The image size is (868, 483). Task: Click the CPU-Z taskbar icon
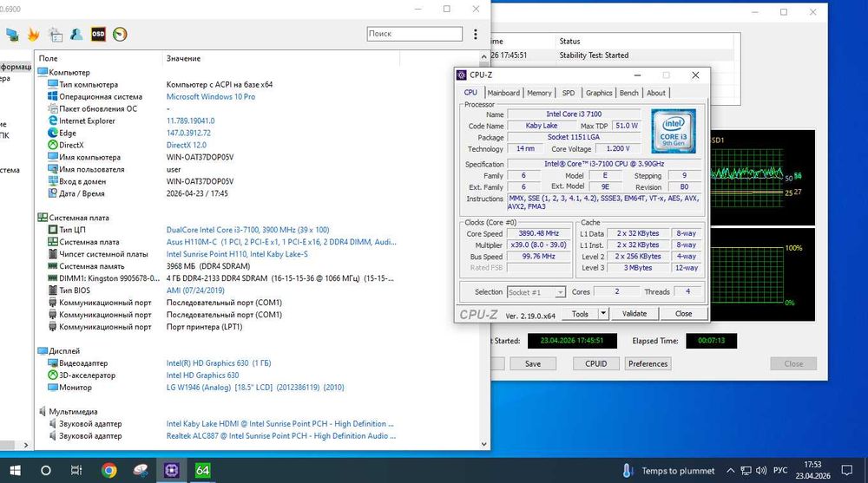(x=171, y=470)
